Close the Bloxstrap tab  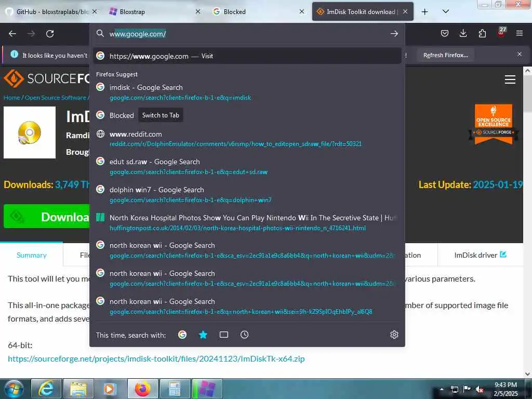tap(198, 11)
